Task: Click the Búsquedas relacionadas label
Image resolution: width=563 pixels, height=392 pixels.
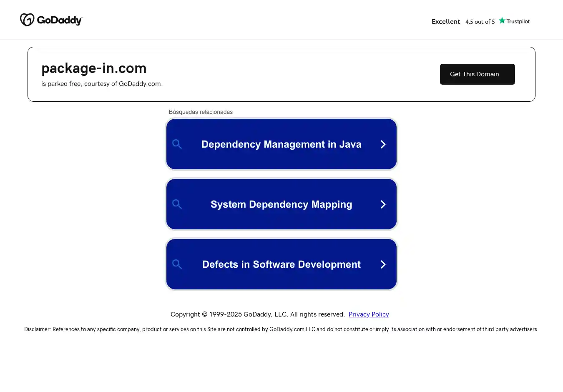Action: click(x=201, y=112)
